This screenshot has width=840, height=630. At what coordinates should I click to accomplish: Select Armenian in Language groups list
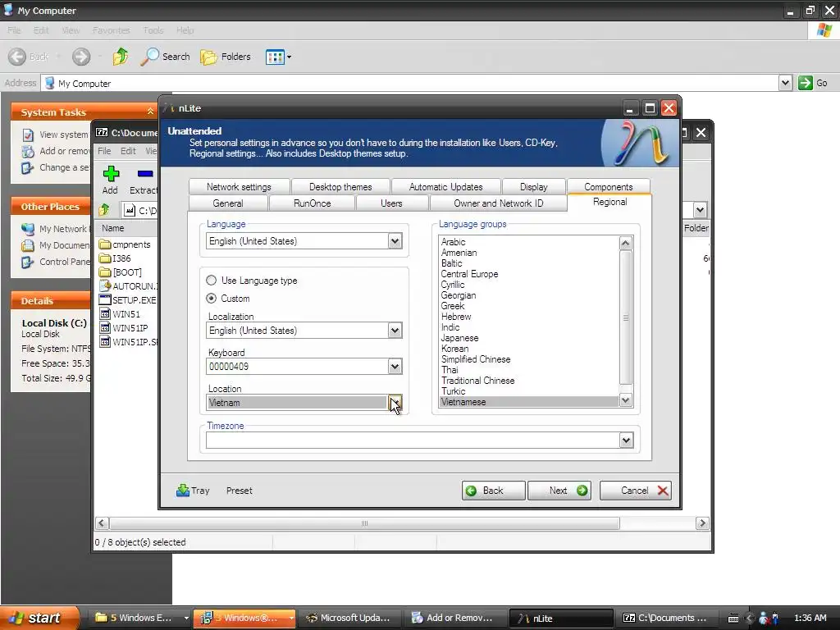pyautogui.click(x=459, y=253)
